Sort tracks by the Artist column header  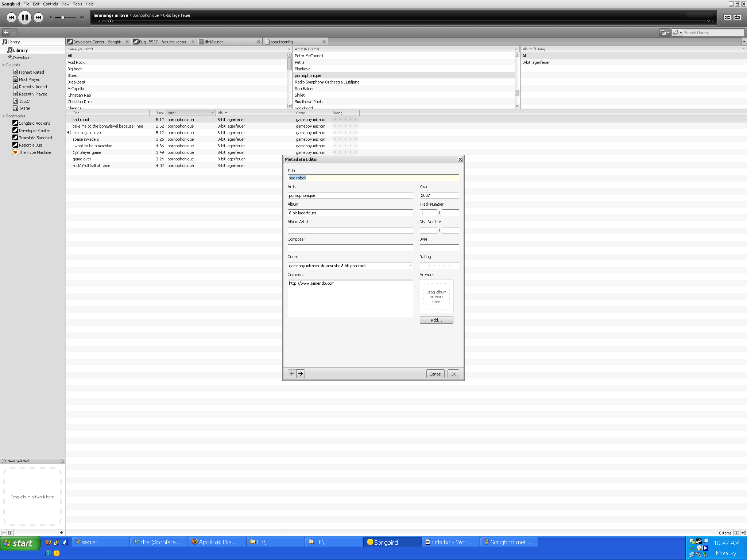click(x=190, y=113)
